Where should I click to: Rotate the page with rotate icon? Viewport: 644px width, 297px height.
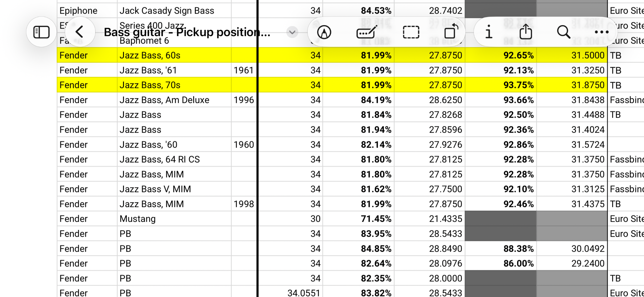[451, 31]
